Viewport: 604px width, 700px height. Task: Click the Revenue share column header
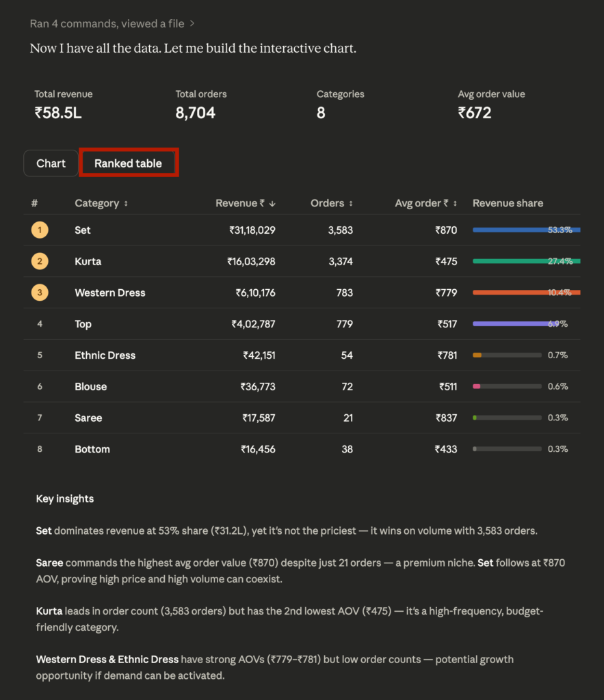508,203
